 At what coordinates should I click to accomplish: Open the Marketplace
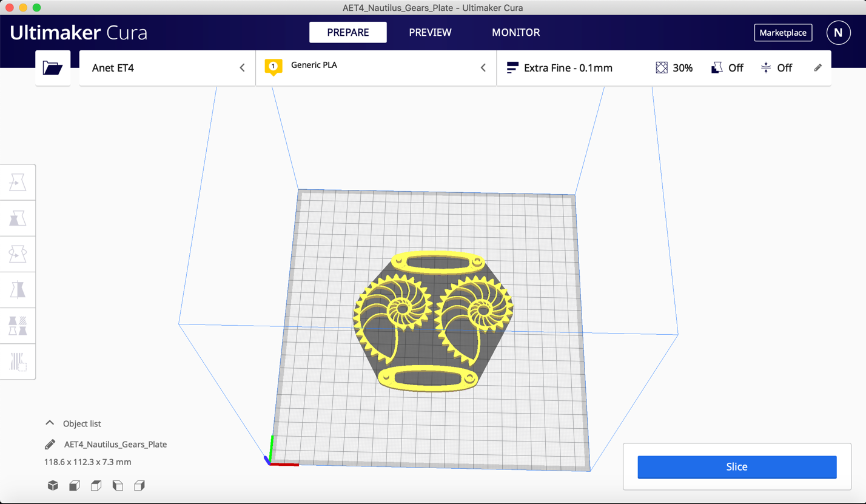coord(783,33)
